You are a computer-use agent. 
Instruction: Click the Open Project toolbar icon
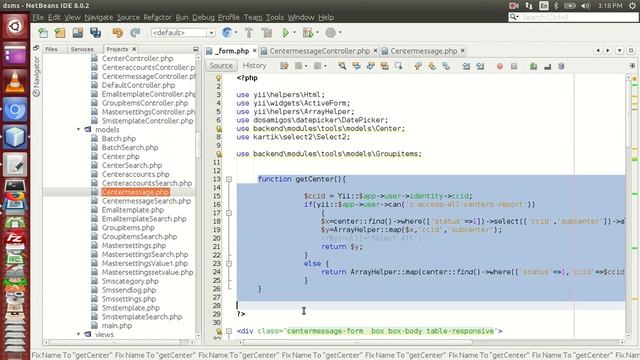click(78, 33)
